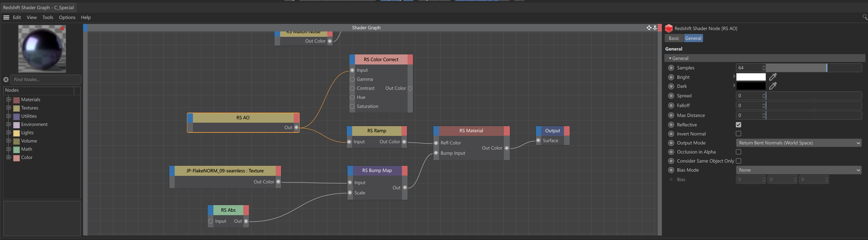Screen dimensions: 868x240
Task: Click the RS Material Bump Input port
Action: [436, 153]
